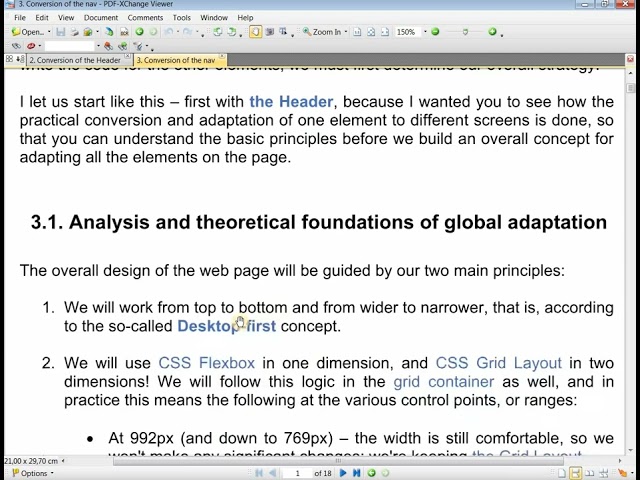Open the Edit menu
Image resolution: width=640 pixels, height=480 pixels.
point(42,18)
